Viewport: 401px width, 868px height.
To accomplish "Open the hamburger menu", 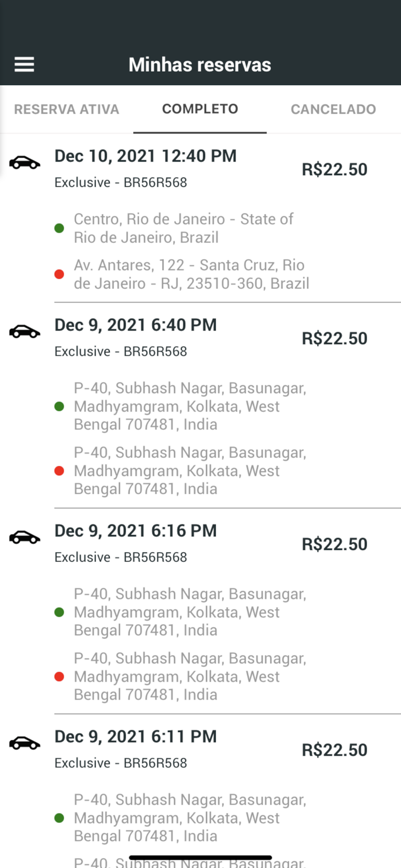I will [x=24, y=64].
